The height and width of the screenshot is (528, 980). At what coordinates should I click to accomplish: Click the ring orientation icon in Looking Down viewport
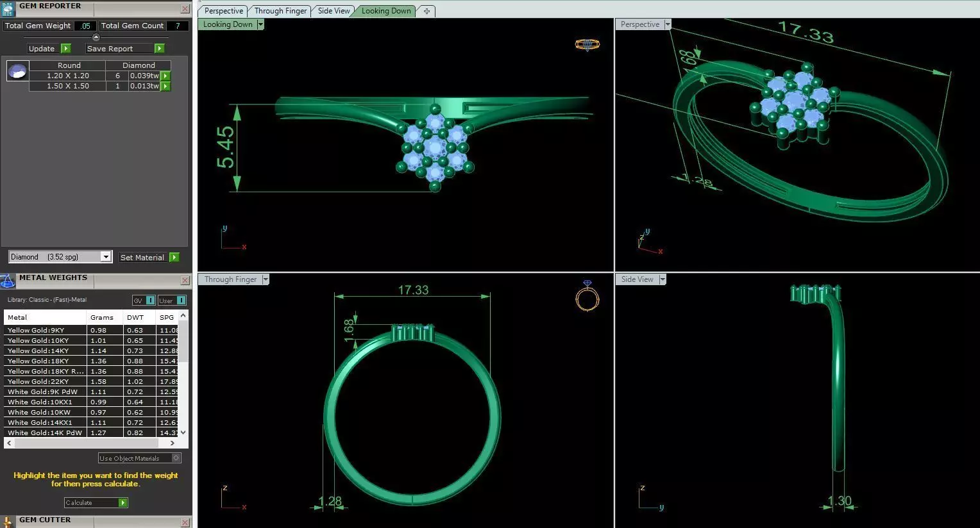click(587, 44)
